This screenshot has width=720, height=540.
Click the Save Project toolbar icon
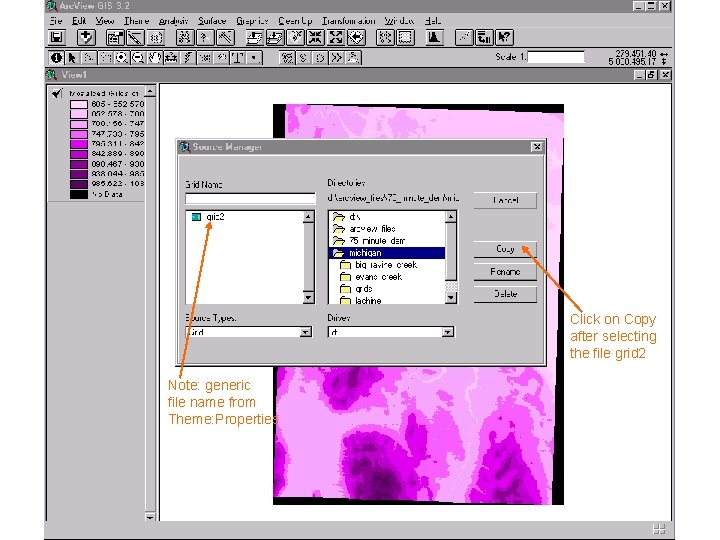(x=57, y=37)
